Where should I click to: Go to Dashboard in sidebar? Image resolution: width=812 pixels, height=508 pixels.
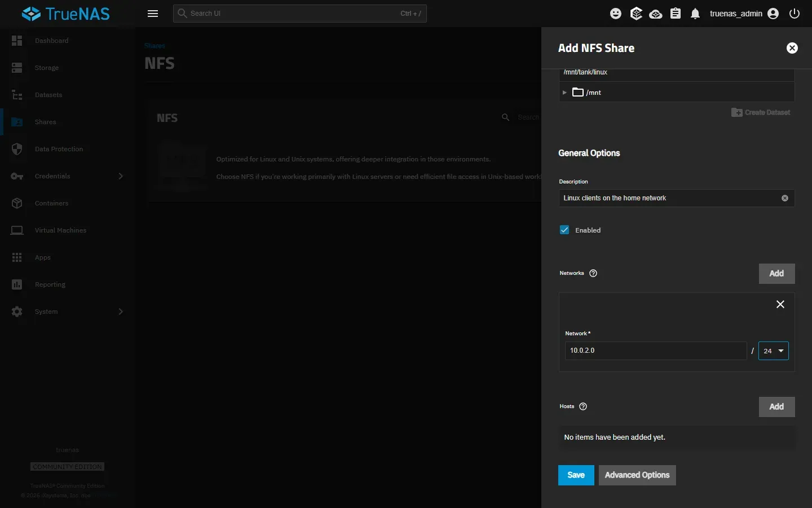click(68, 41)
